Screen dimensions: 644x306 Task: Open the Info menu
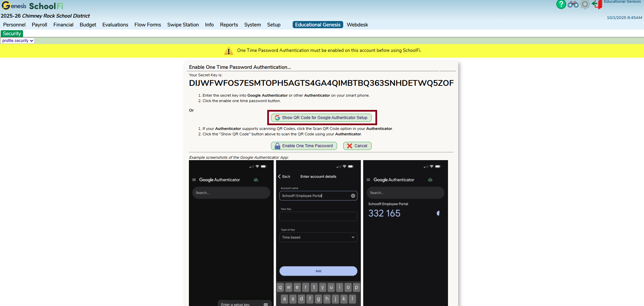pyautogui.click(x=209, y=25)
